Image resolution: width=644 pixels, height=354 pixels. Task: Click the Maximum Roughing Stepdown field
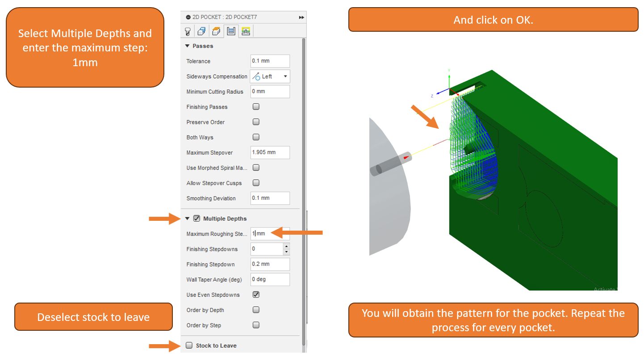tap(270, 234)
